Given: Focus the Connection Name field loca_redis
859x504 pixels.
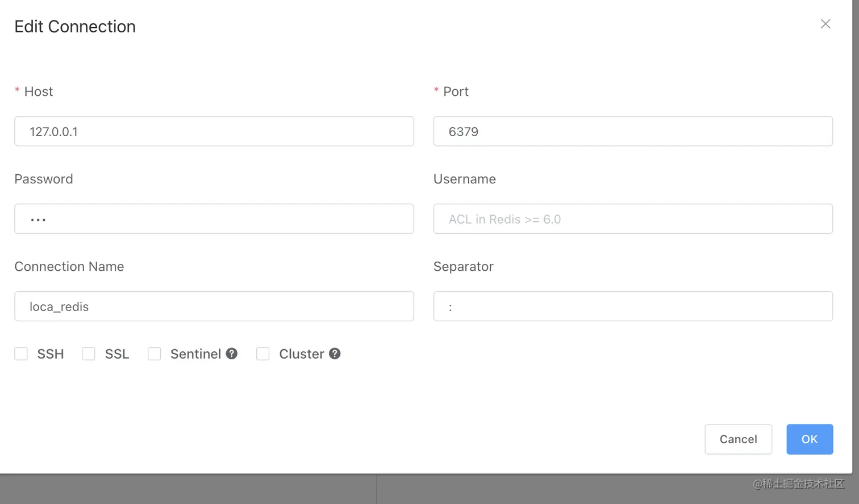Looking at the screenshot, I should tap(214, 306).
